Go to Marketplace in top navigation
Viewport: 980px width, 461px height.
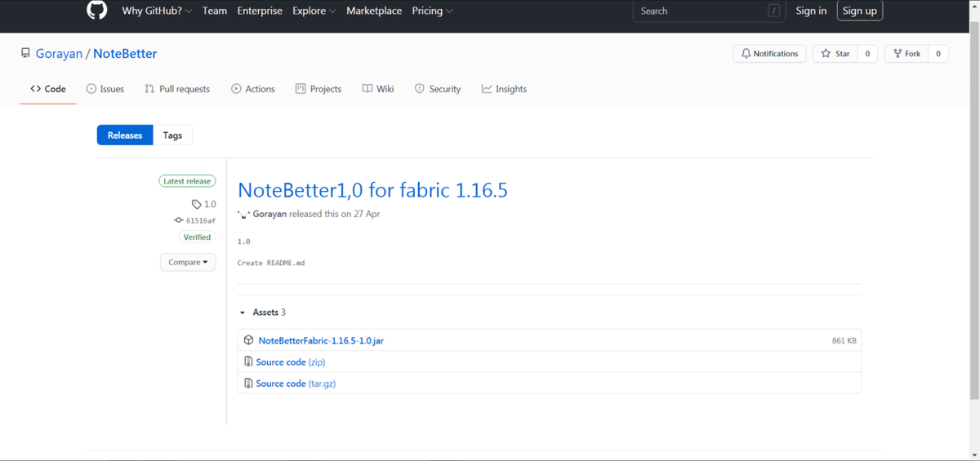[x=374, y=11]
